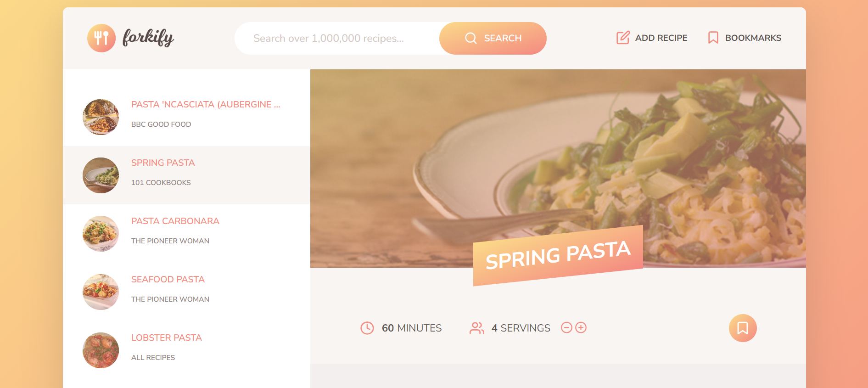Increase servings with the plus icon

581,327
